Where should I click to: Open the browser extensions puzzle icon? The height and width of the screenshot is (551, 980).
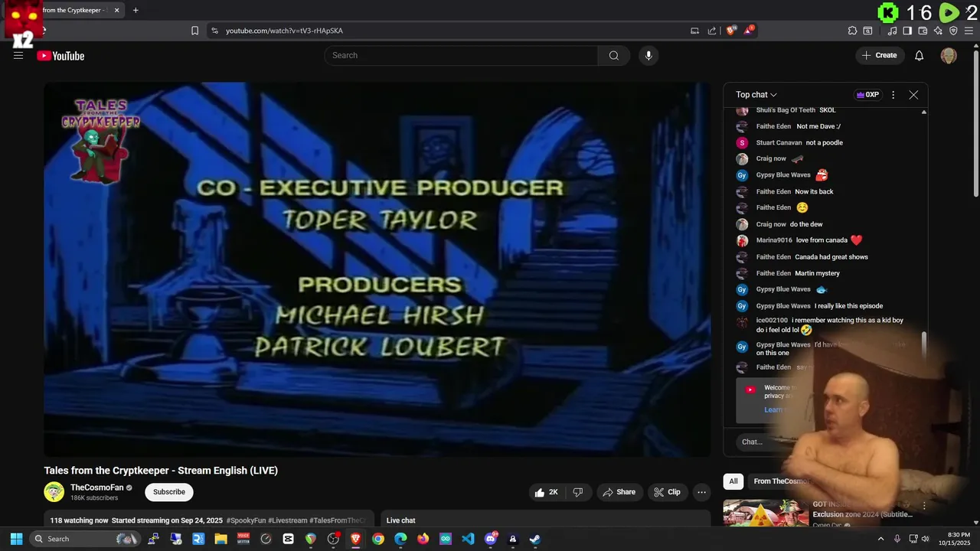852,31
